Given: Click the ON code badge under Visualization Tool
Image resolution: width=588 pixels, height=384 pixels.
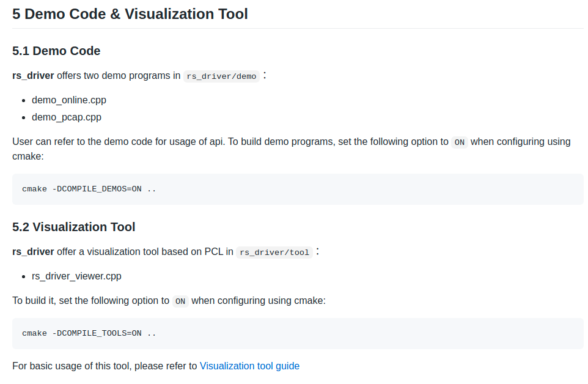Looking at the screenshot, I should (x=180, y=301).
